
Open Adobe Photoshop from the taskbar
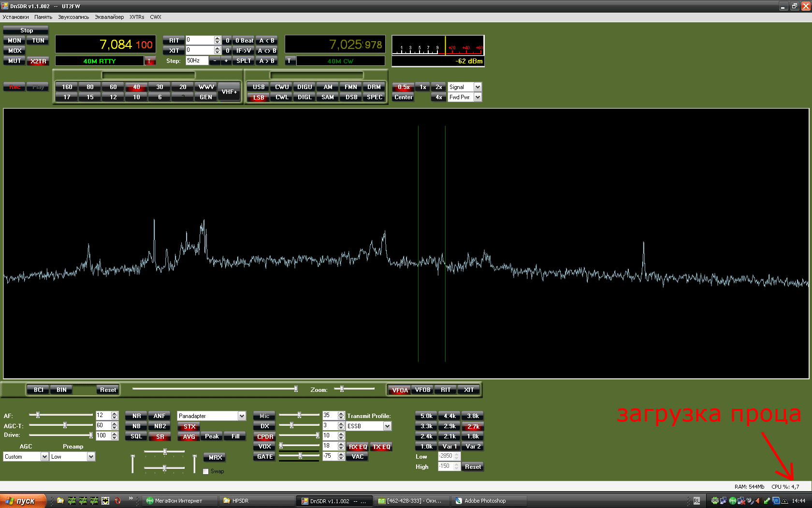[x=485, y=501]
